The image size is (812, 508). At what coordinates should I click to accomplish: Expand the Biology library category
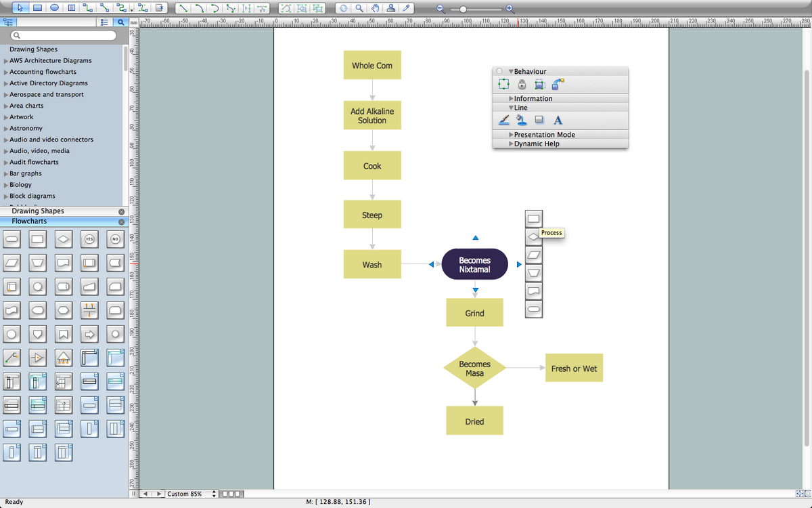pos(6,185)
